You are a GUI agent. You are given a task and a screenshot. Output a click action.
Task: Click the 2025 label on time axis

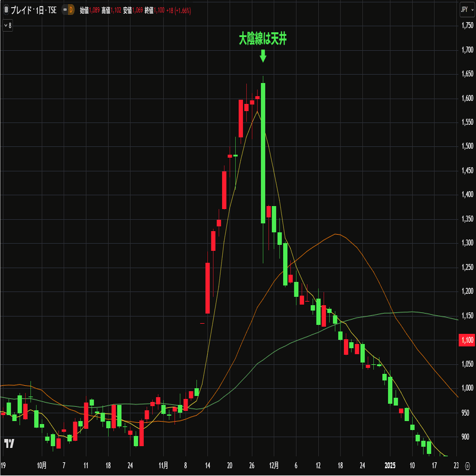pyautogui.click(x=390, y=465)
